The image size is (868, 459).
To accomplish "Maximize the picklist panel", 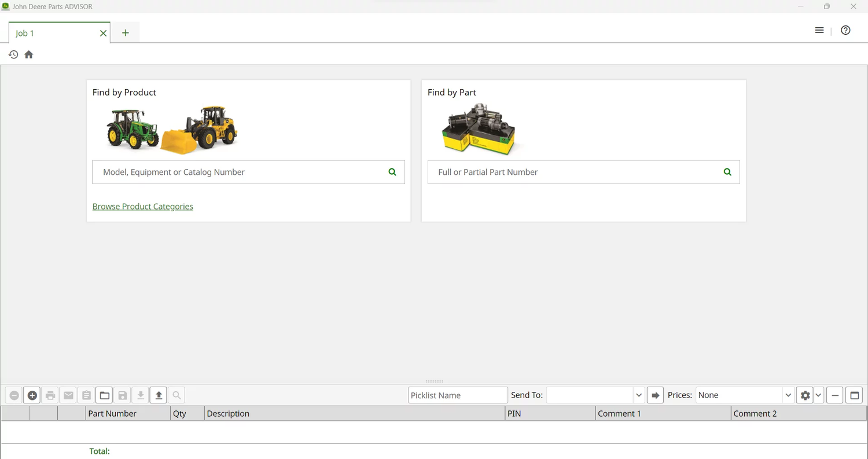I will point(854,395).
